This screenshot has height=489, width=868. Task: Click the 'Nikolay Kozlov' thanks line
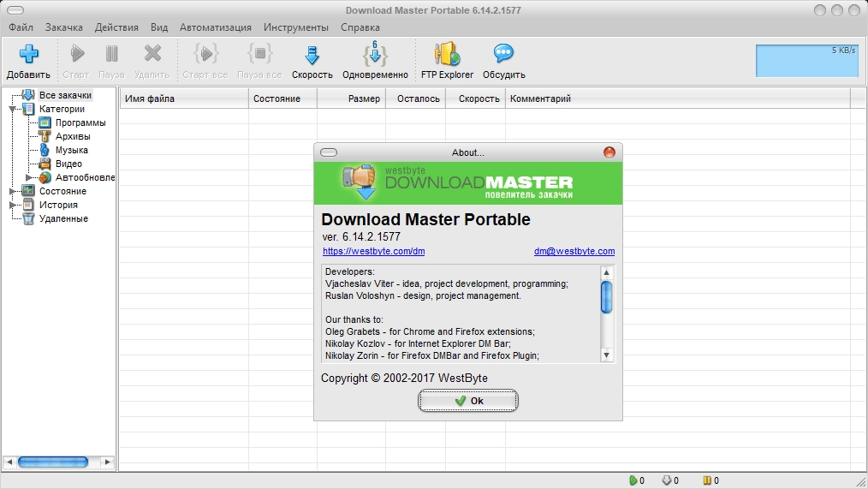(418, 343)
